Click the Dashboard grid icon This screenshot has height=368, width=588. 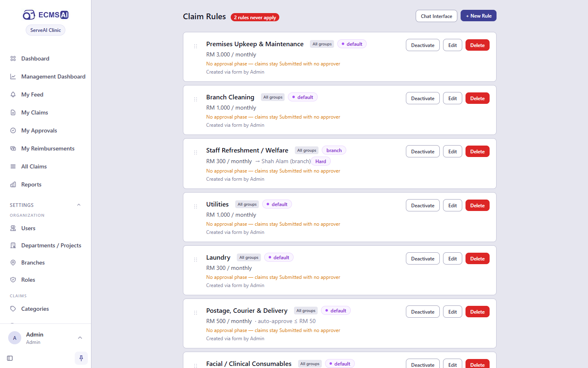pyautogui.click(x=13, y=58)
